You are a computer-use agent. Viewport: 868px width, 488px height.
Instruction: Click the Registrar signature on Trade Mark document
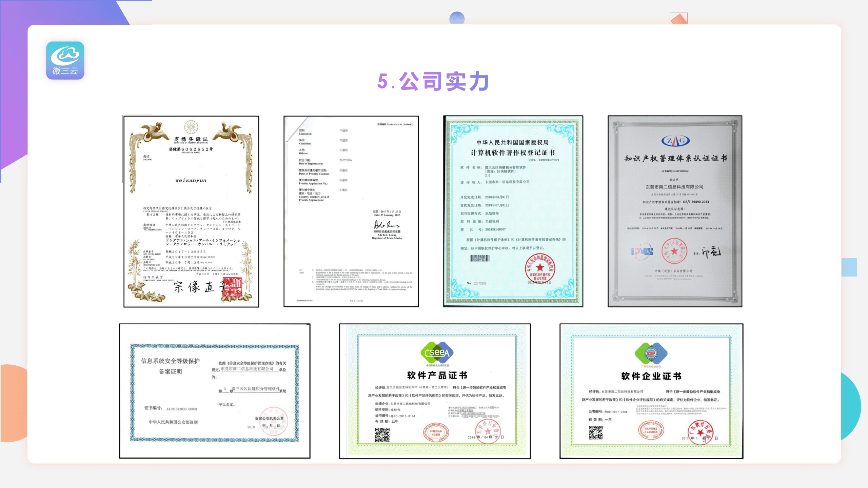click(387, 224)
